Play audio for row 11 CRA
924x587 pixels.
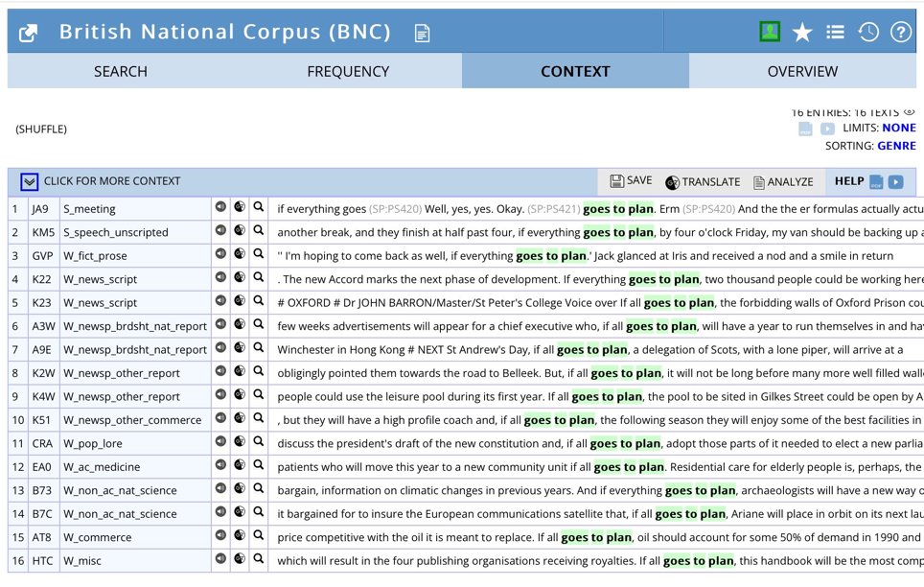click(220, 441)
